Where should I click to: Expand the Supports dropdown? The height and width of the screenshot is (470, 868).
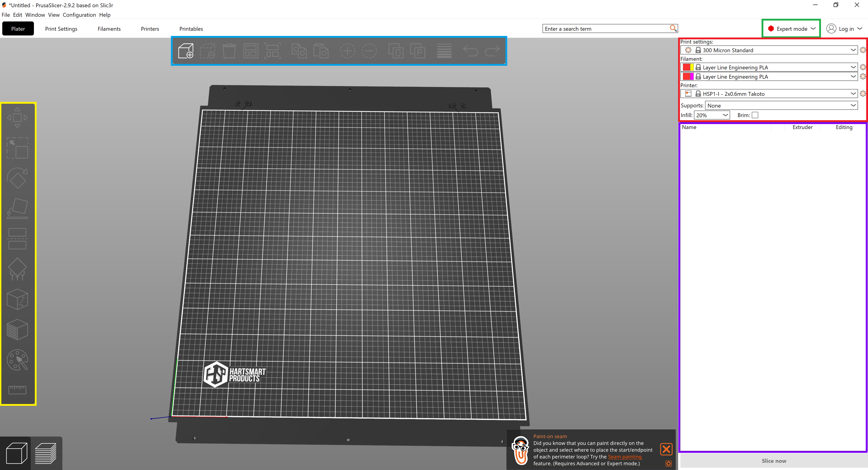coord(781,106)
